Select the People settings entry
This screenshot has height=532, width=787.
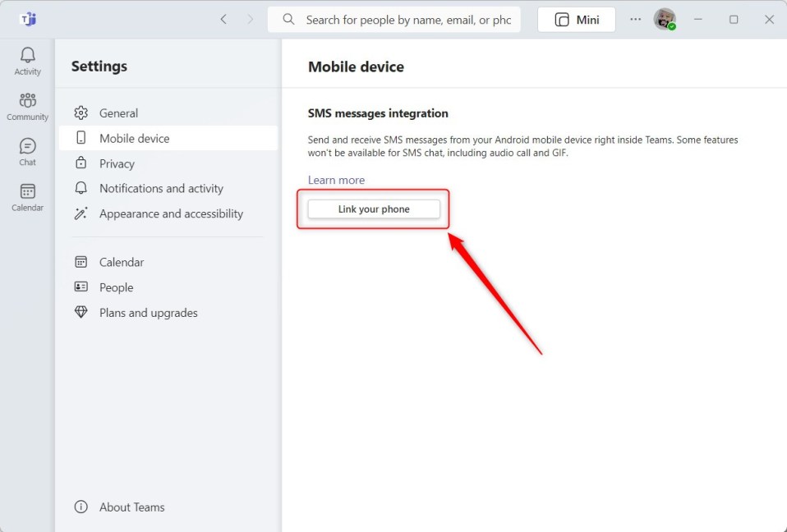pos(117,287)
